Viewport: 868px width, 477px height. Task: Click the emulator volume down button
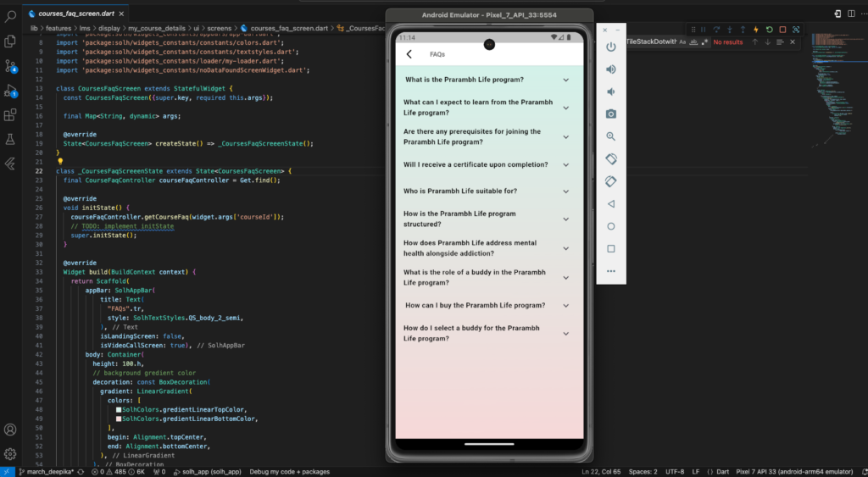(x=610, y=92)
